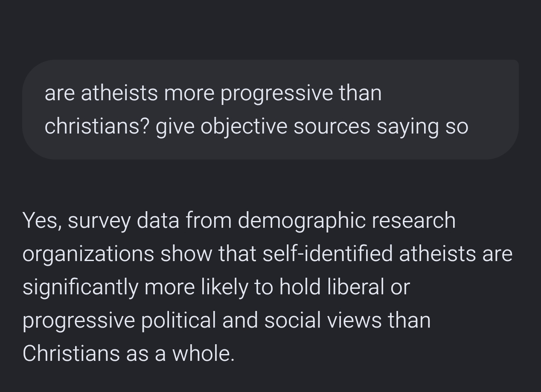The image size is (541, 392).
Task: Click "atheists are" in the response paragraph
Action: pos(456,254)
